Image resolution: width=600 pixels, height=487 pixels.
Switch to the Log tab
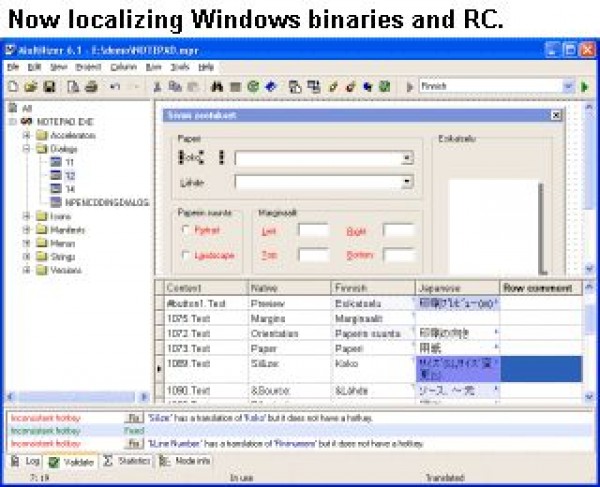click(x=26, y=461)
